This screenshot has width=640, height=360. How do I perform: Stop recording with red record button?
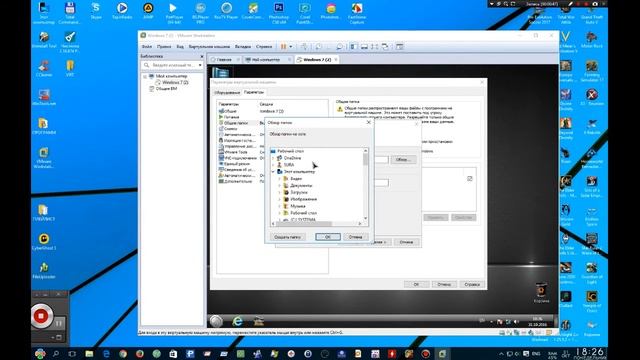pyautogui.click(x=41, y=316)
